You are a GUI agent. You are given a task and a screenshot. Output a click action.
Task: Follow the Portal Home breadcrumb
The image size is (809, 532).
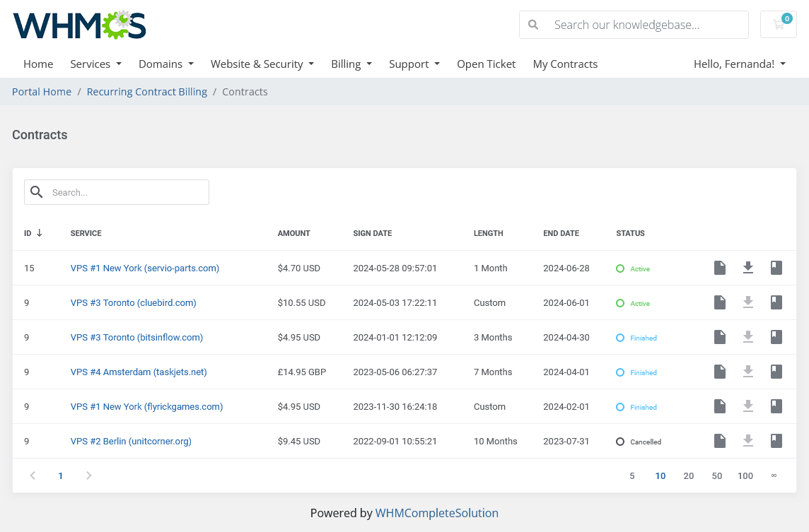click(x=42, y=92)
